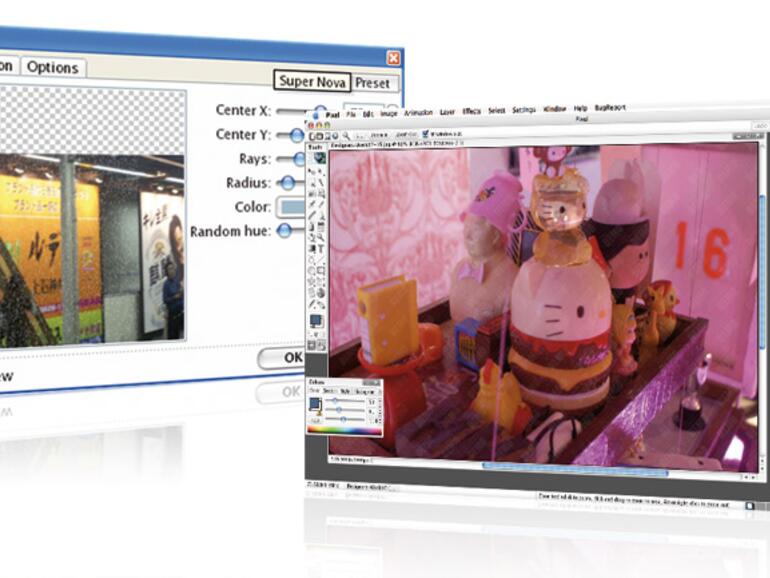The image size is (770, 578).
Task: Adjust the Center Y slider
Action: [x=297, y=135]
